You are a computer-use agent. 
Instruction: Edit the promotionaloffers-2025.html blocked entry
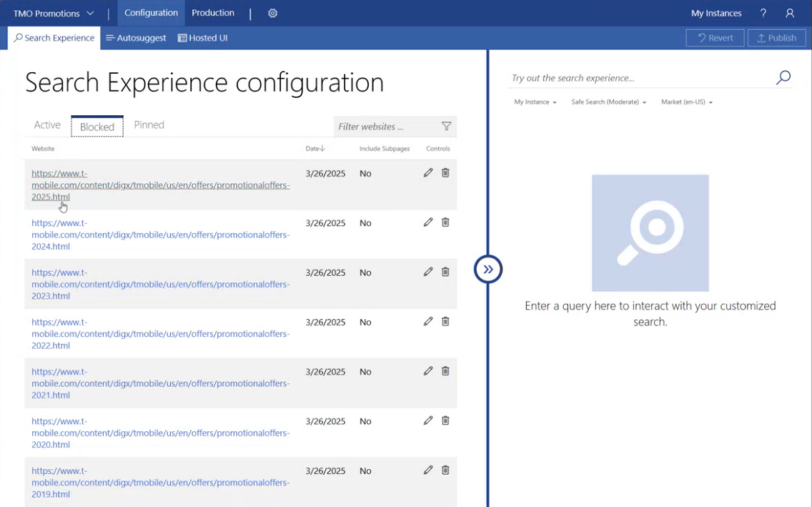click(427, 173)
